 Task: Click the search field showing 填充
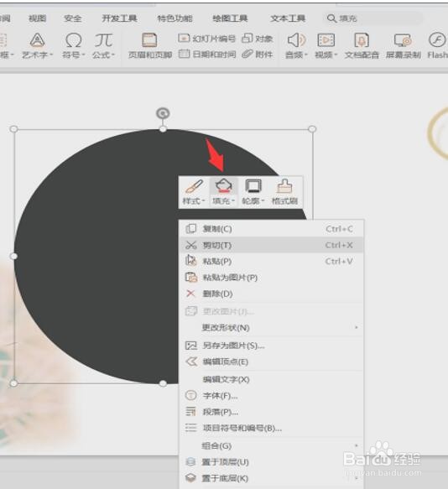[372, 18]
